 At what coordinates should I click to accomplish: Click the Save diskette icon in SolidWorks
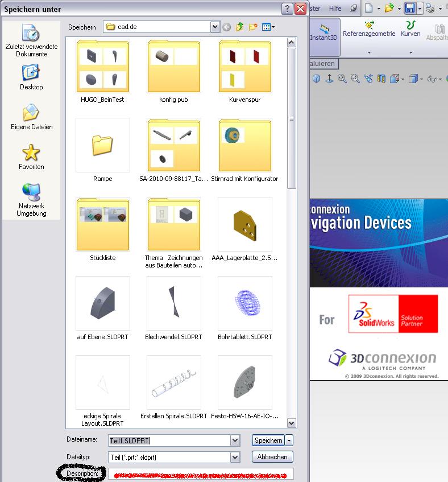pos(410,8)
